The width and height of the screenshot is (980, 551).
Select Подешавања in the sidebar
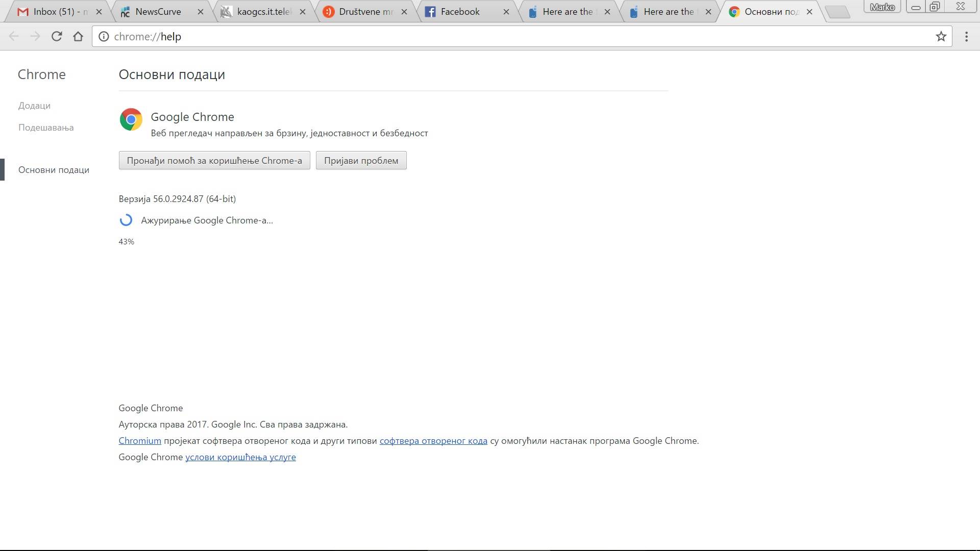coord(46,128)
